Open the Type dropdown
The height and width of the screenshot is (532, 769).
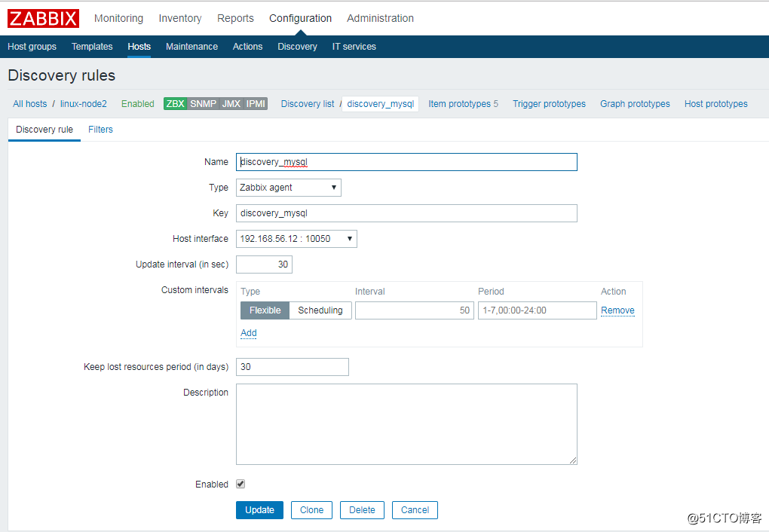click(x=288, y=188)
